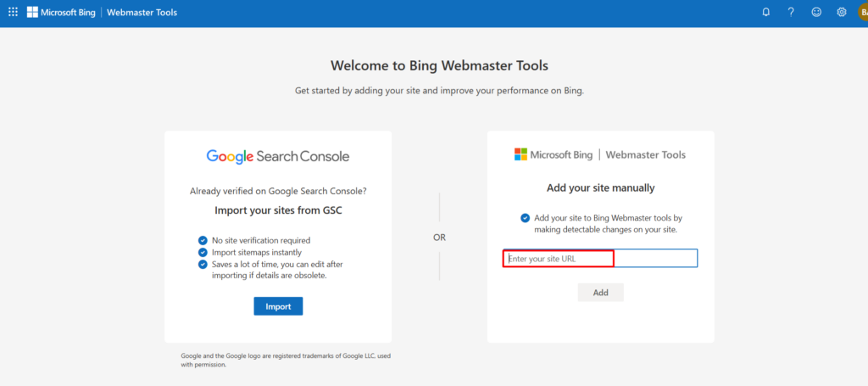The image size is (868, 386).
Task: Click the Already verified on Google Search Console text
Action: click(x=278, y=191)
